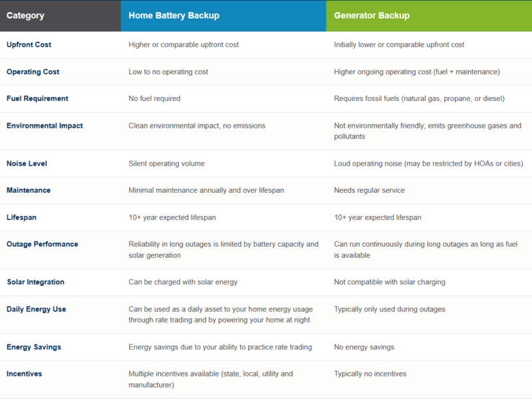The height and width of the screenshot is (399, 532).
Task: Select the Noise Level row label
Action: tap(27, 163)
